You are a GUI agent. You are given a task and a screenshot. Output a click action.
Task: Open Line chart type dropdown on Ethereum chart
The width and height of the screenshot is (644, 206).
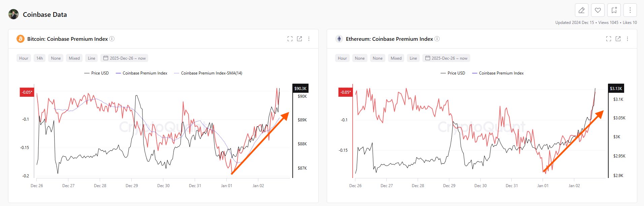tap(413, 58)
